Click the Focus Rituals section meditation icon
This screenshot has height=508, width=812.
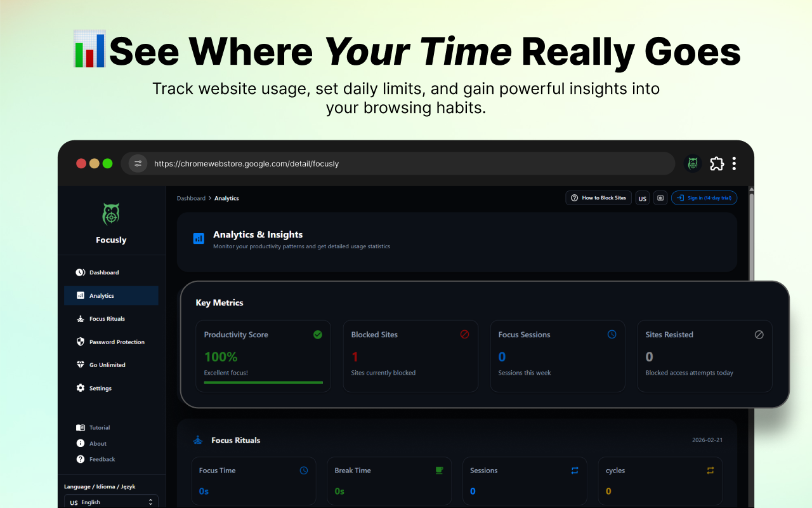[x=198, y=440]
